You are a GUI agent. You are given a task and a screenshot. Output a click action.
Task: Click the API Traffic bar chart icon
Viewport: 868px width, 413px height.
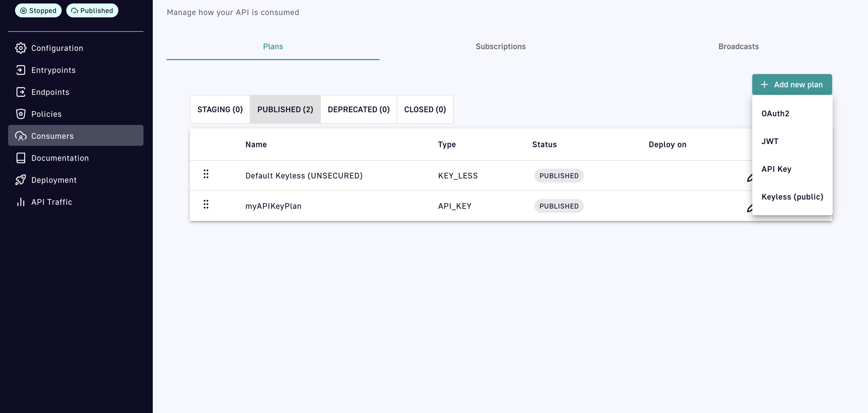[20, 202]
